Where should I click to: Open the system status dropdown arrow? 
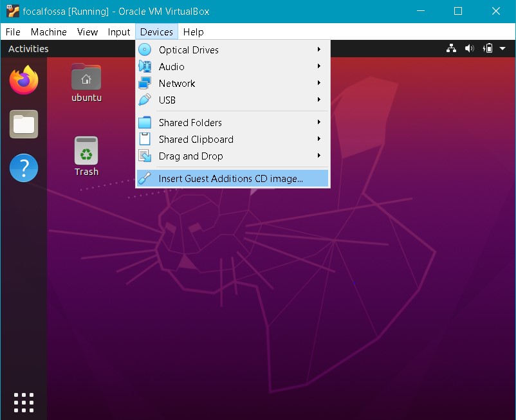(x=504, y=48)
